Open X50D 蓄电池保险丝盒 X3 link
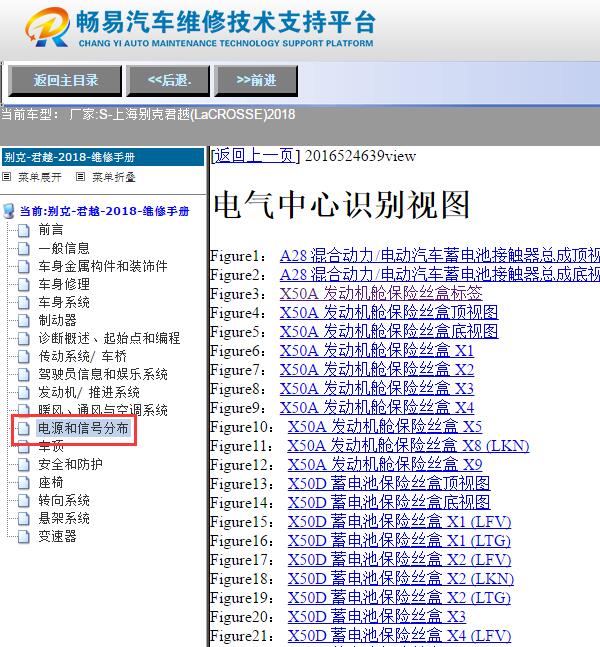The height and width of the screenshot is (647, 600). (377, 616)
